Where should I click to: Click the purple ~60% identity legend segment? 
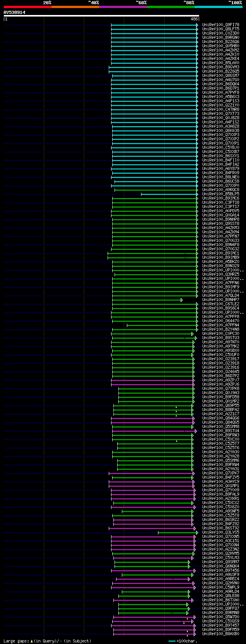coord(123,7)
